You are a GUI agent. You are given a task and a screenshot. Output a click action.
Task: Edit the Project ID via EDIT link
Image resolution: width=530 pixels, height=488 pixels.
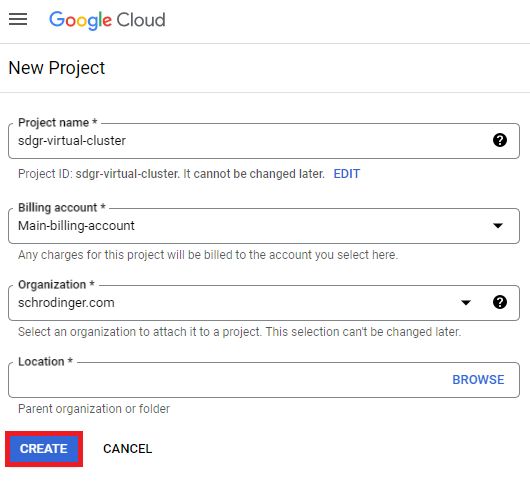pos(347,174)
